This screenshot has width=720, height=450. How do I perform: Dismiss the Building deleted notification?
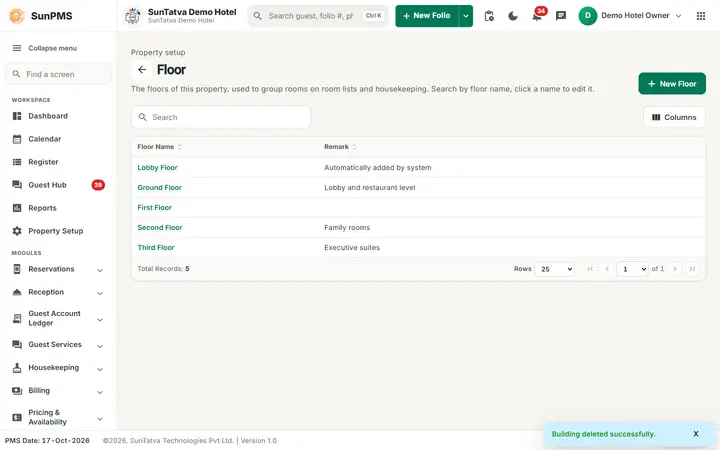pos(696,434)
